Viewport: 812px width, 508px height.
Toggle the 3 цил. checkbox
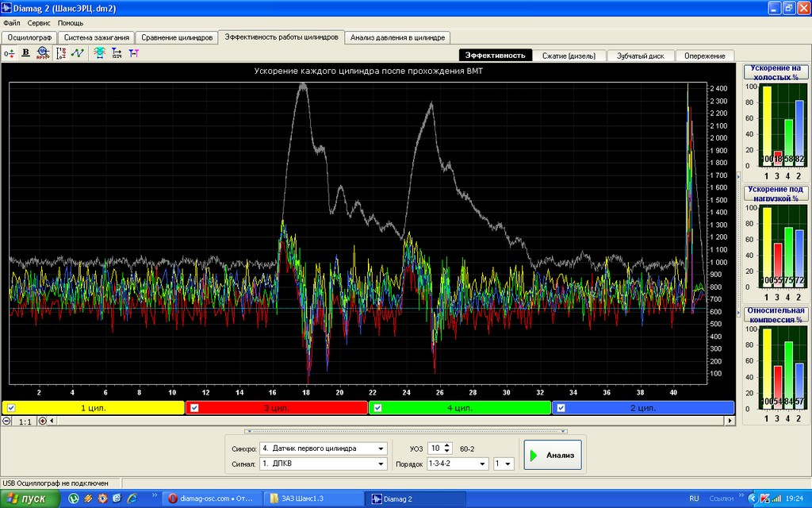tap(194, 408)
